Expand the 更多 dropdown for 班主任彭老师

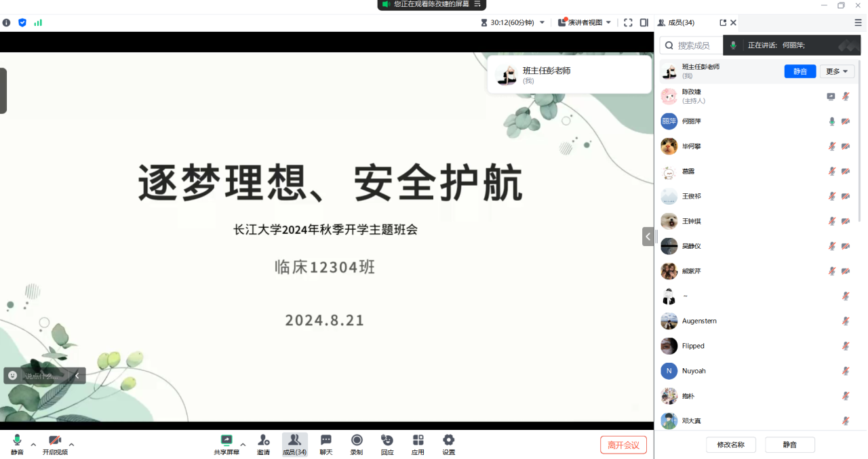pos(837,71)
